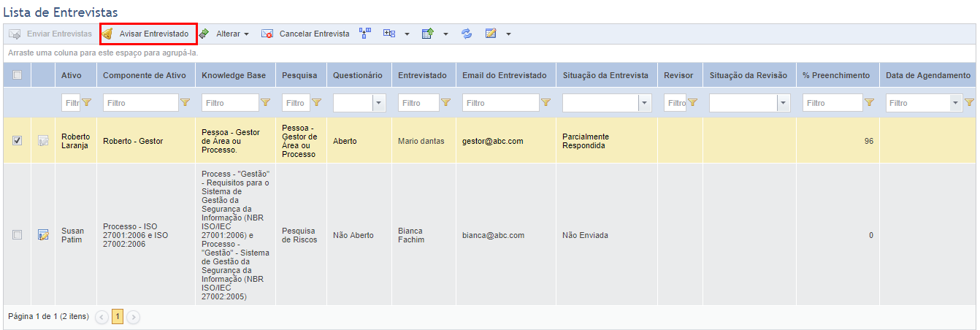Open the Questionário filter dropdown
The height and width of the screenshot is (330, 980).
click(379, 103)
